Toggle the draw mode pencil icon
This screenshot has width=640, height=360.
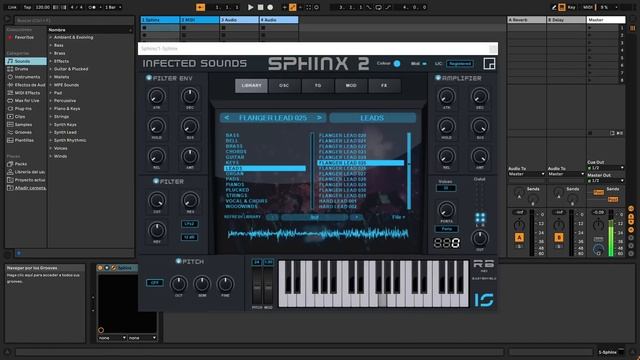[x=554, y=7]
